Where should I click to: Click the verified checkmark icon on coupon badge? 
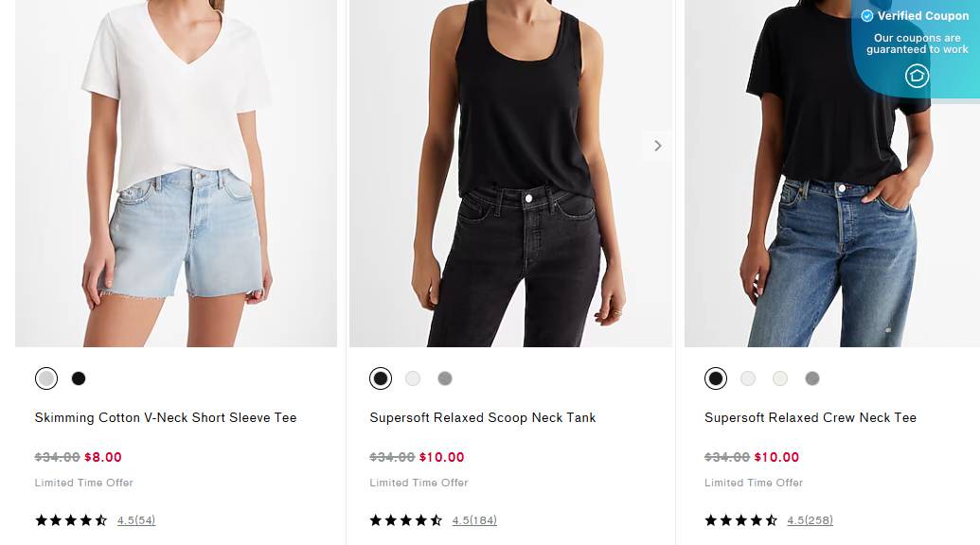[867, 15]
